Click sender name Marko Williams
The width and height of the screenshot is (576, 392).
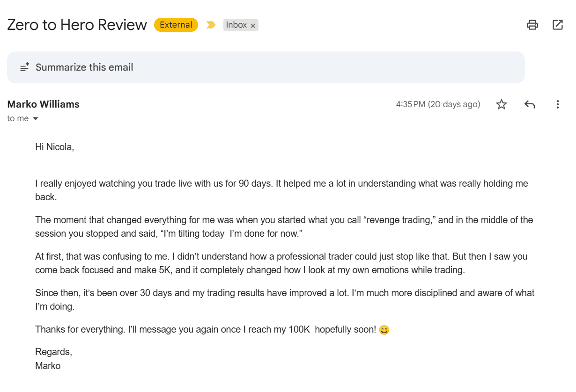click(44, 104)
